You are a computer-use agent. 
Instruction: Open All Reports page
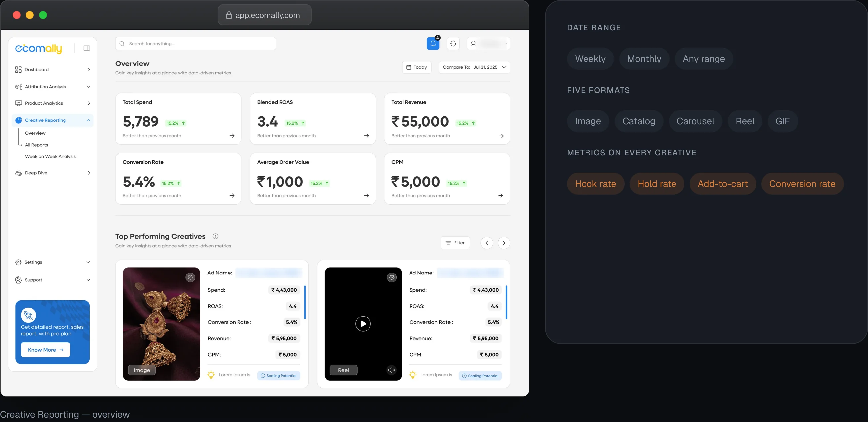pos(36,145)
